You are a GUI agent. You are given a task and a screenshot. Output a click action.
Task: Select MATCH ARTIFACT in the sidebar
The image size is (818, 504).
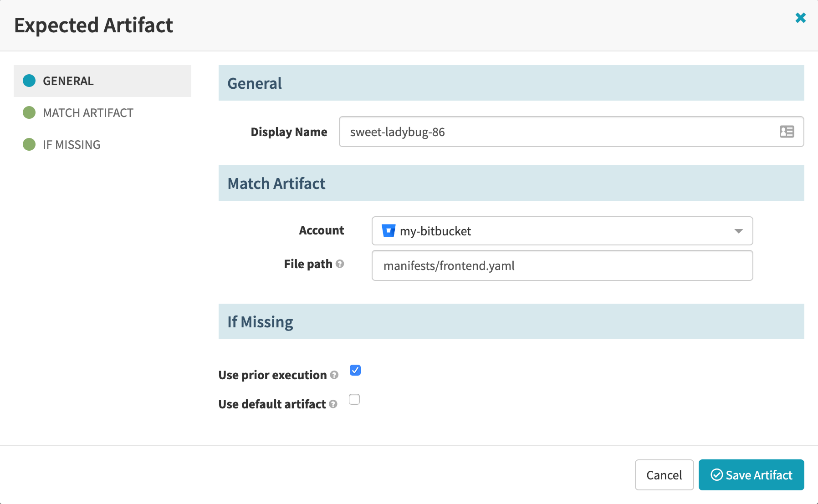(87, 112)
